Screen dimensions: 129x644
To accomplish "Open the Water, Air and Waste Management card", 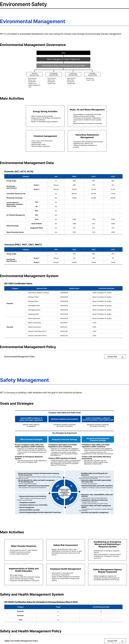I will [87, 116].
